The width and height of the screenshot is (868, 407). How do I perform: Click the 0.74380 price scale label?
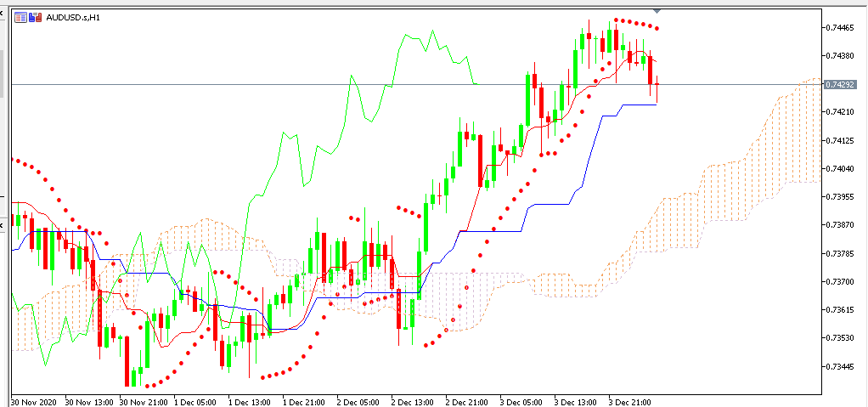(x=840, y=55)
